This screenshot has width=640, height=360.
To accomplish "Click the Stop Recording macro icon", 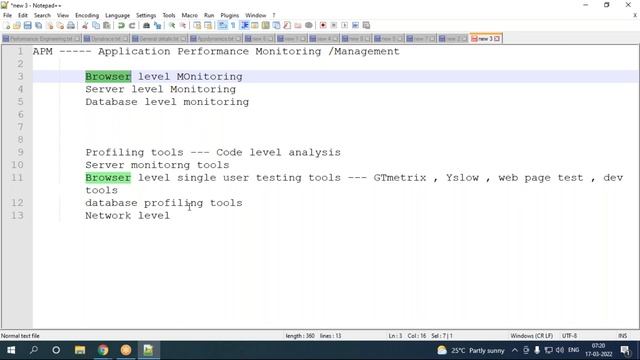I will click(x=333, y=25).
